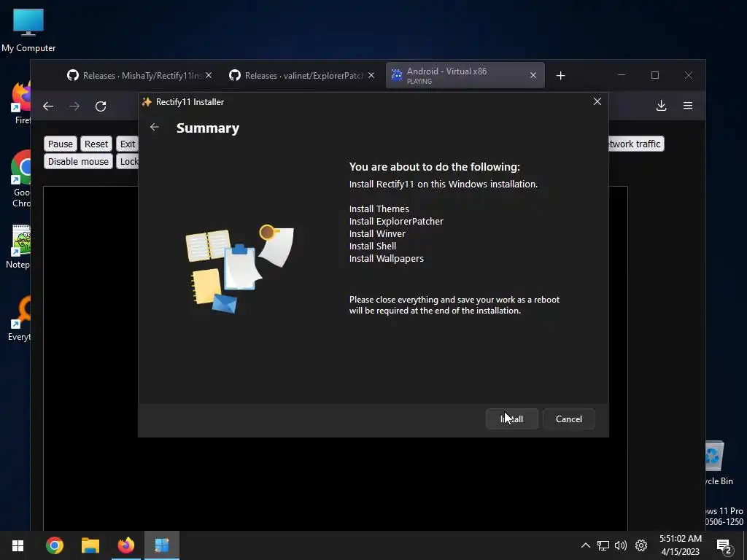Show hidden system tray icons
Viewport: 747px width, 560px height.
click(586, 545)
